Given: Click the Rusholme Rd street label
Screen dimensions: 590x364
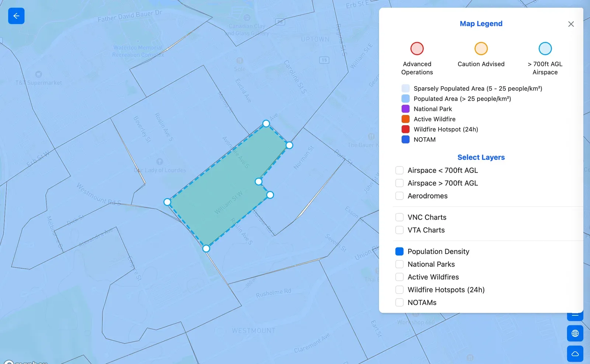Looking at the screenshot, I should [274, 293].
